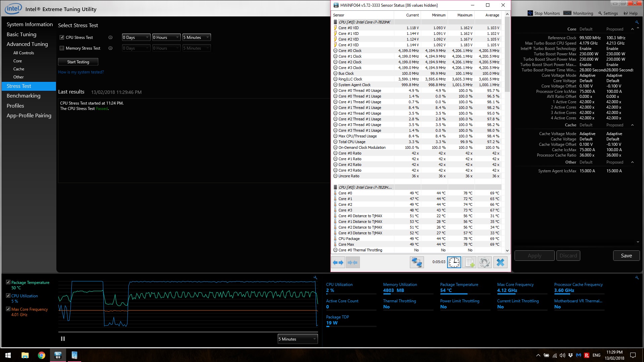The width and height of the screenshot is (644, 362).
Task: Click HWiNFO vertical scrollbar up arrow
Action: [x=507, y=14]
